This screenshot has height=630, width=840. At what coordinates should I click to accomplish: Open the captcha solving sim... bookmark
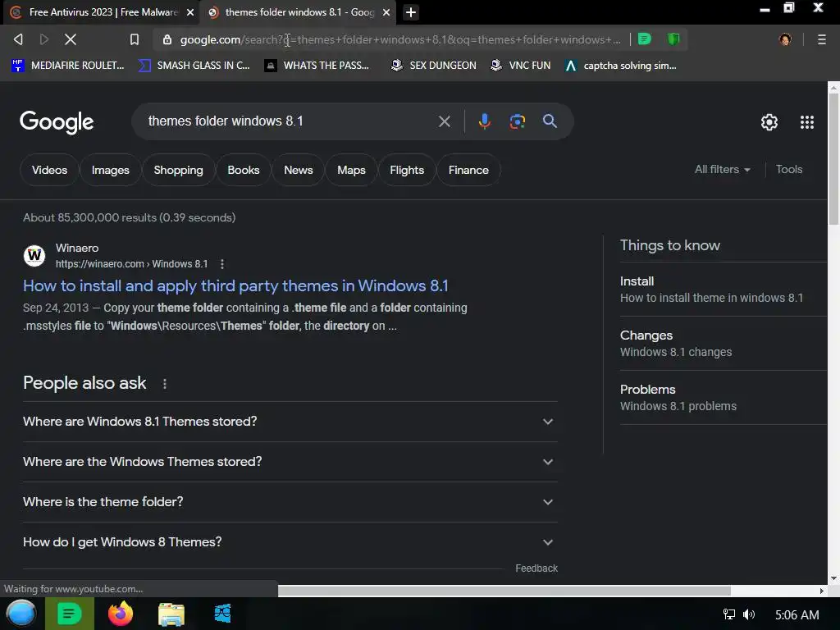click(x=622, y=66)
